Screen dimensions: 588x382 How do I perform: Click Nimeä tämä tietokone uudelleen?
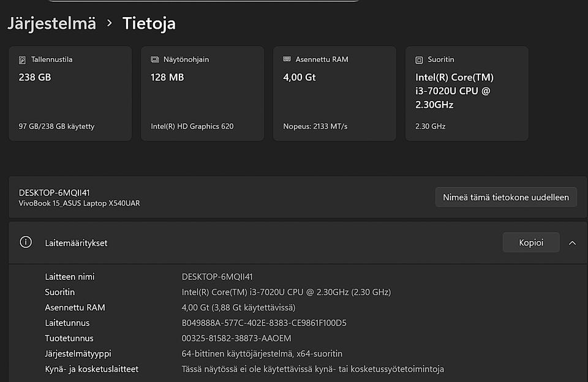(x=505, y=197)
